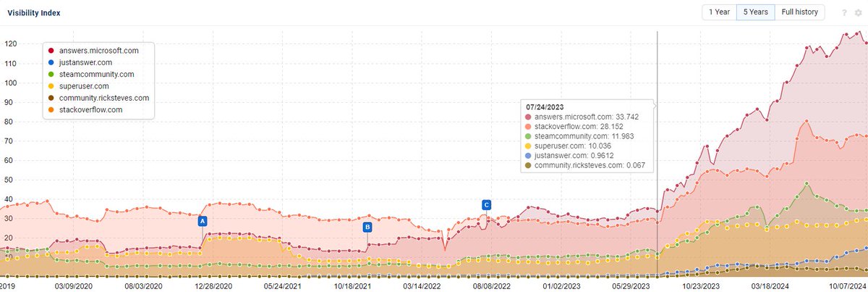Click tooltip value superuser.com: 10.036
This screenshot has height=292, width=868.
[x=575, y=146]
